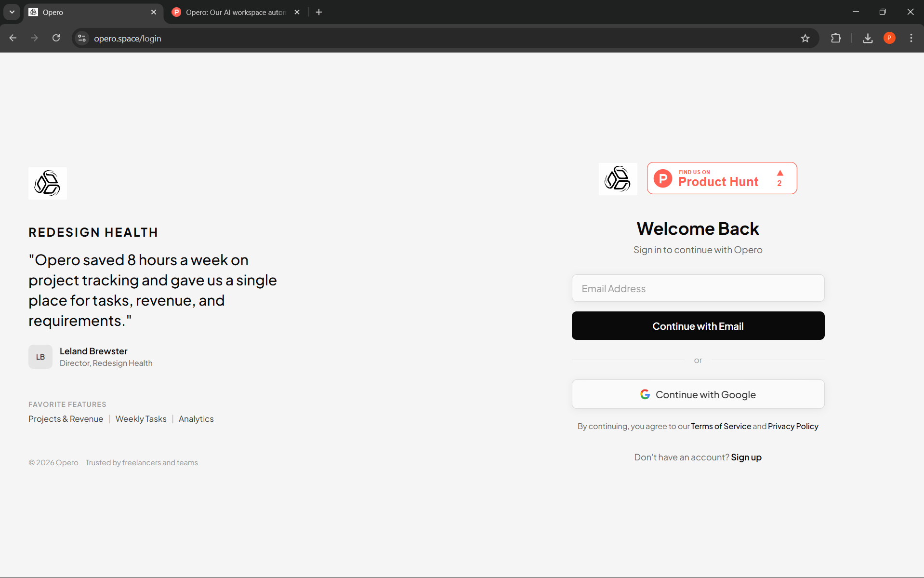Click Continue with Google button

(698, 394)
